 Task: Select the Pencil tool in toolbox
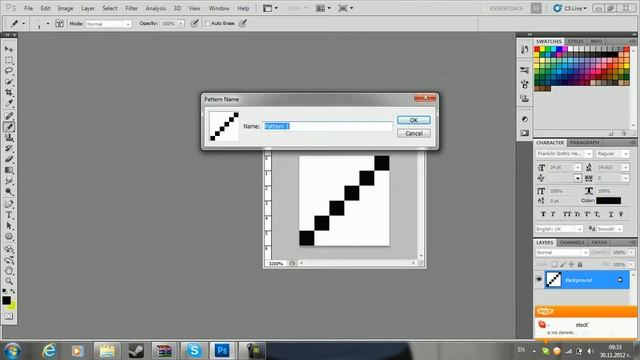tap(9, 127)
